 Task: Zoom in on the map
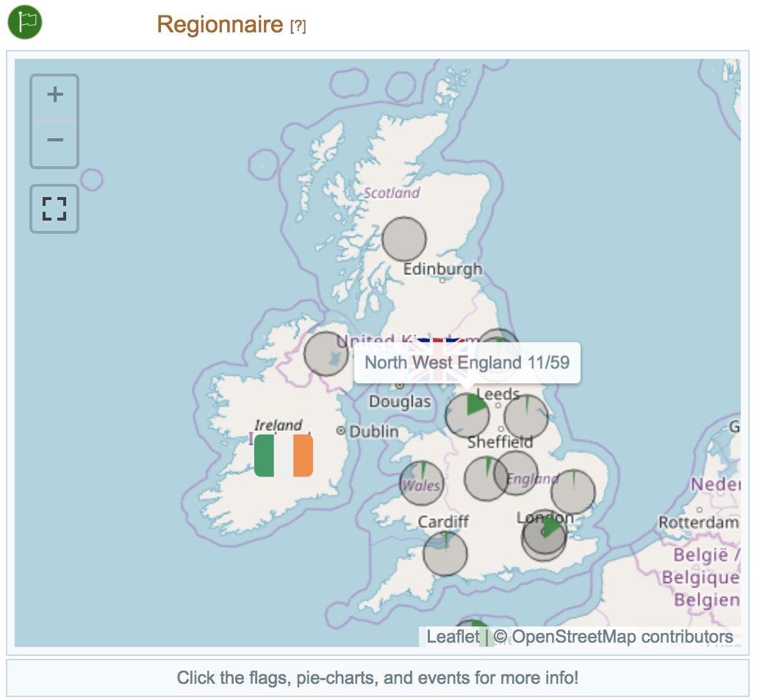[x=54, y=96]
